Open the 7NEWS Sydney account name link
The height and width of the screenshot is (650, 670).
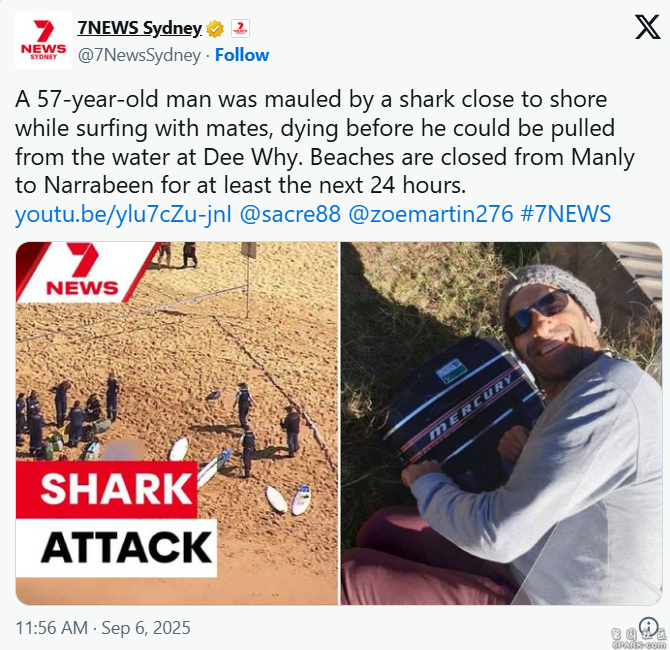tap(140, 28)
